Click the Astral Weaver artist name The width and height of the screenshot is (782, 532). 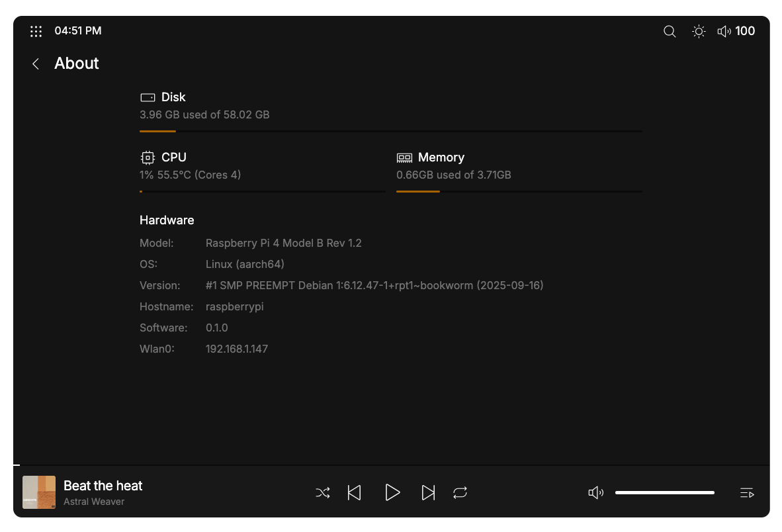coord(94,502)
